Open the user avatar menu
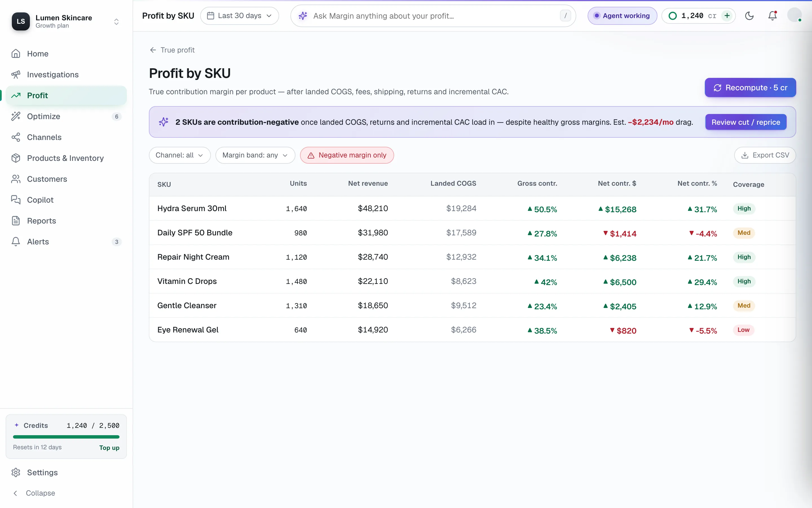Screen dimensions: 812x508 pyautogui.click(x=795, y=15)
